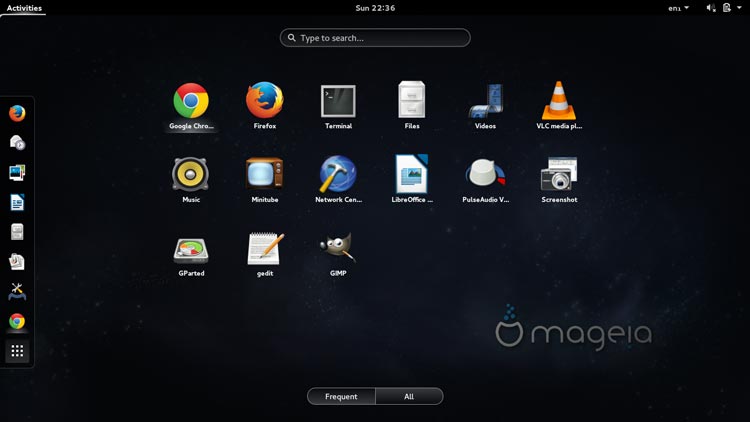This screenshot has width=750, height=422.
Task: Open Files from the application grid
Action: 412,106
